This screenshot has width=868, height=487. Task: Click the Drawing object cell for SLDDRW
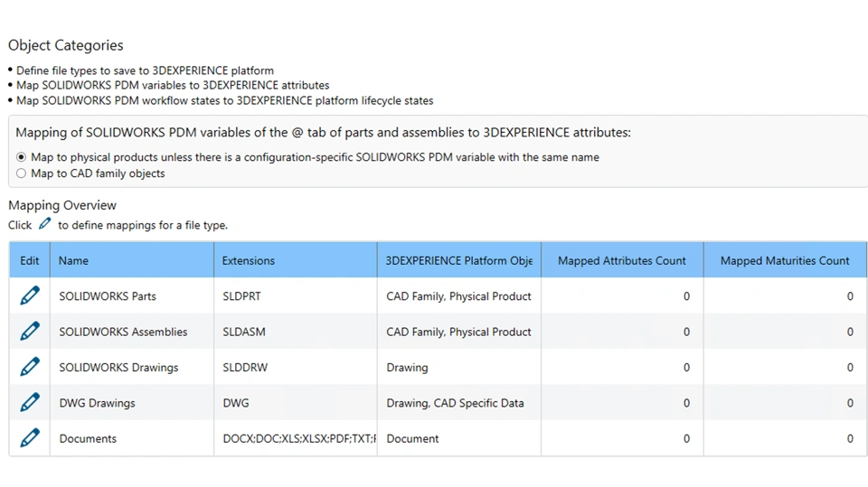click(x=459, y=367)
